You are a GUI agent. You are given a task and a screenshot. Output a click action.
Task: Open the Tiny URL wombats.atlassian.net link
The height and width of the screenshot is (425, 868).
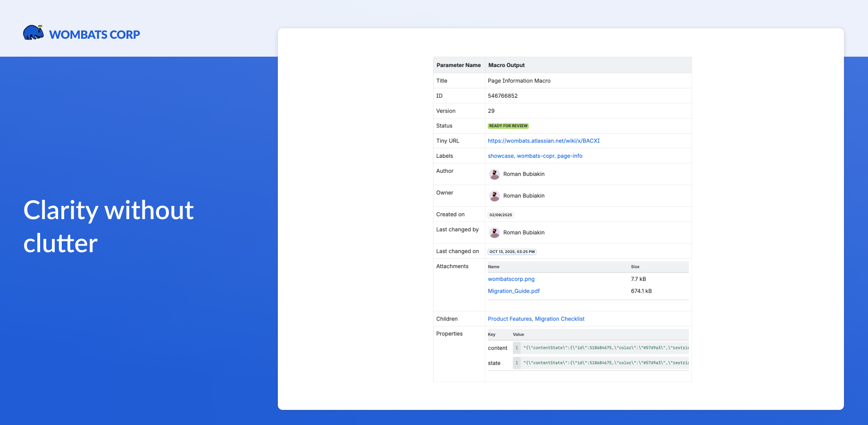click(x=543, y=141)
